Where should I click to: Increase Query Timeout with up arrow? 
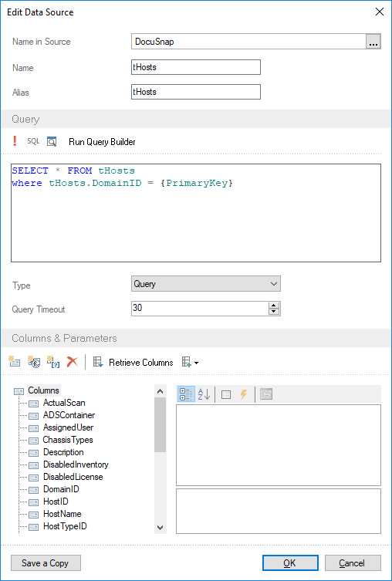point(274,305)
